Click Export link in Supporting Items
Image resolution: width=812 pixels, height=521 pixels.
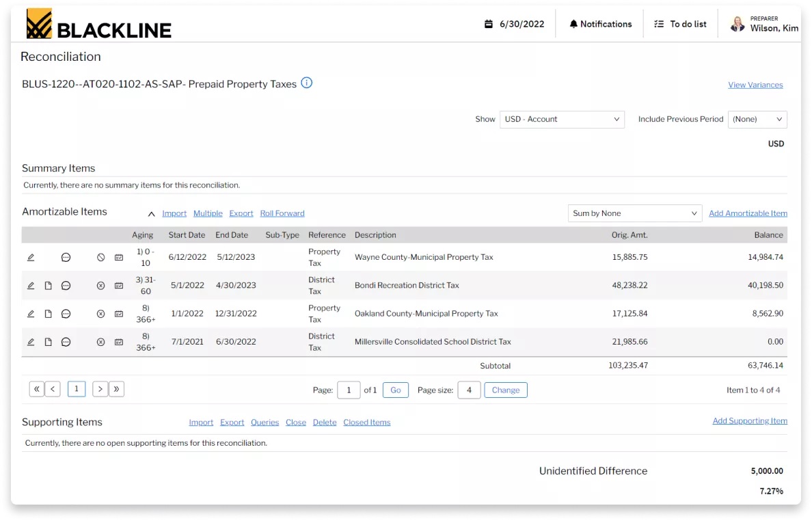click(x=232, y=423)
